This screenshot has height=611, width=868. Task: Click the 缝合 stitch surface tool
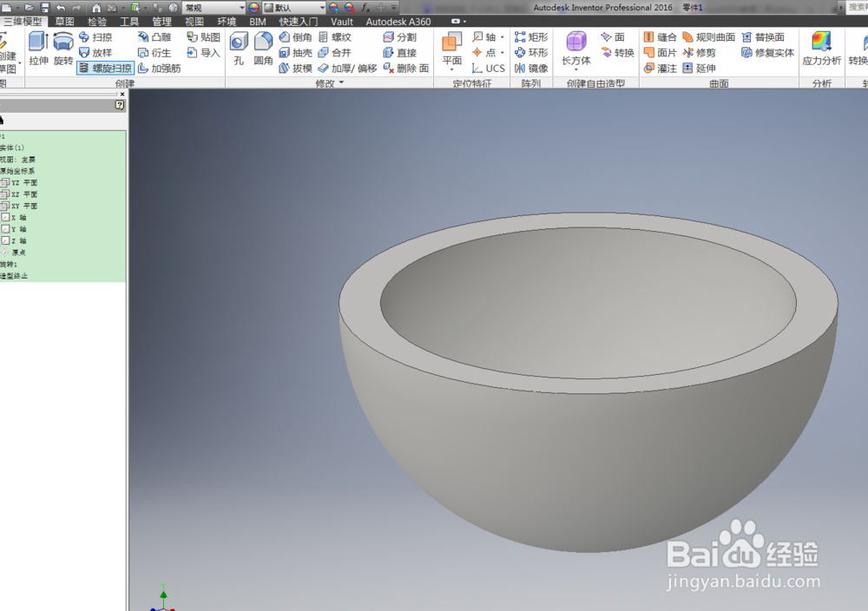point(660,37)
